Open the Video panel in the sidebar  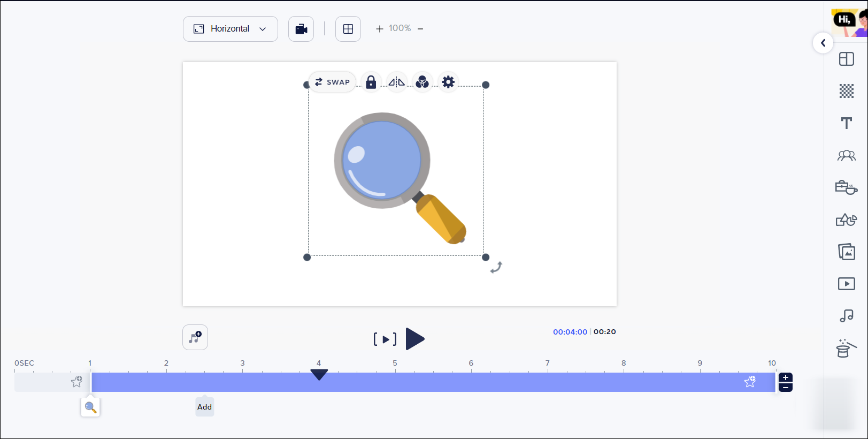pyautogui.click(x=846, y=284)
